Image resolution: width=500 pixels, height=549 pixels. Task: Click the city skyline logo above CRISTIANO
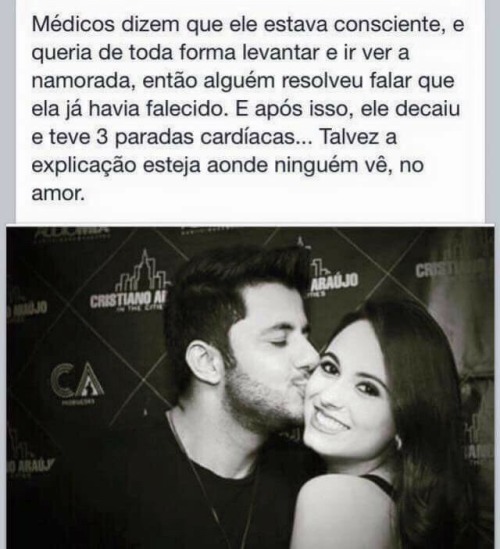(x=143, y=271)
